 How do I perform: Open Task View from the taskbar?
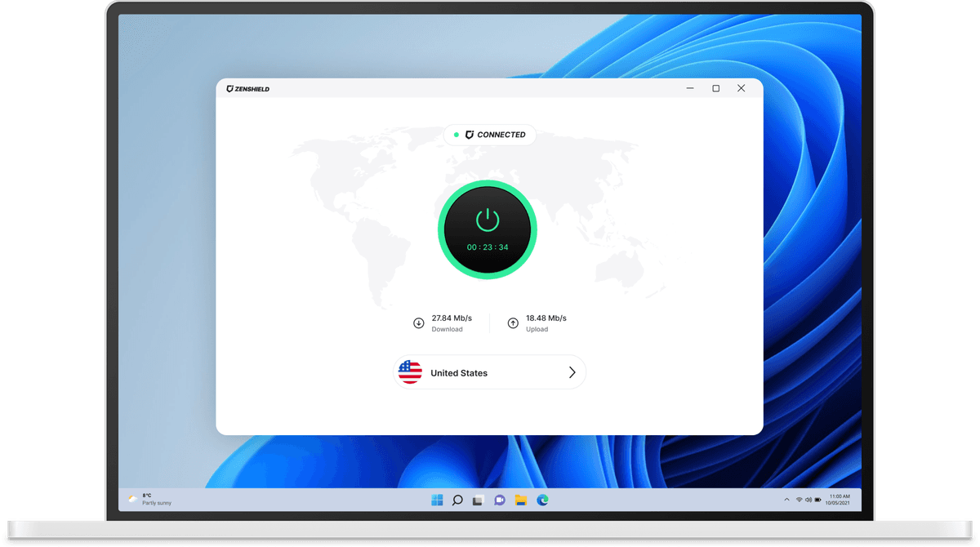click(x=479, y=499)
